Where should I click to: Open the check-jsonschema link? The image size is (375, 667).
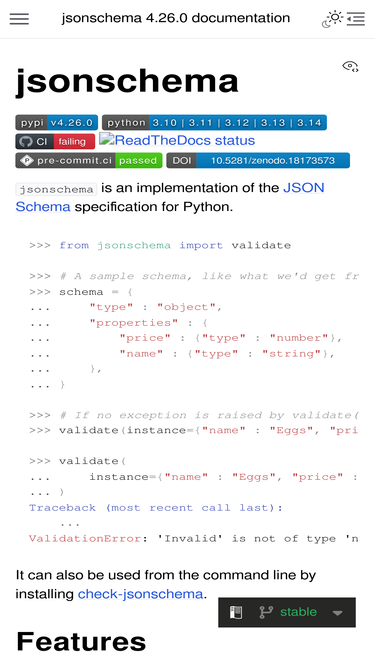[x=140, y=594]
